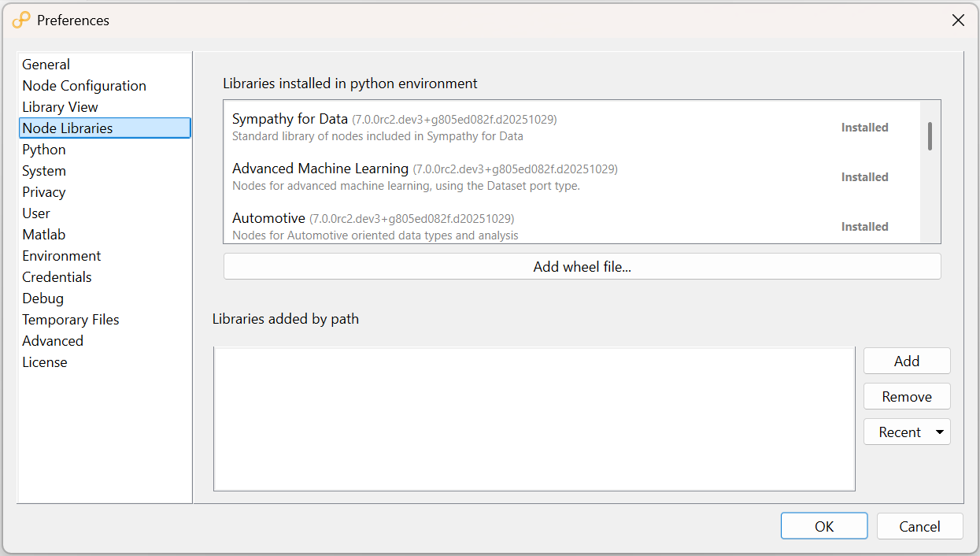View the System settings page
Viewport: 980px width, 556px height.
[x=43, y=170]
